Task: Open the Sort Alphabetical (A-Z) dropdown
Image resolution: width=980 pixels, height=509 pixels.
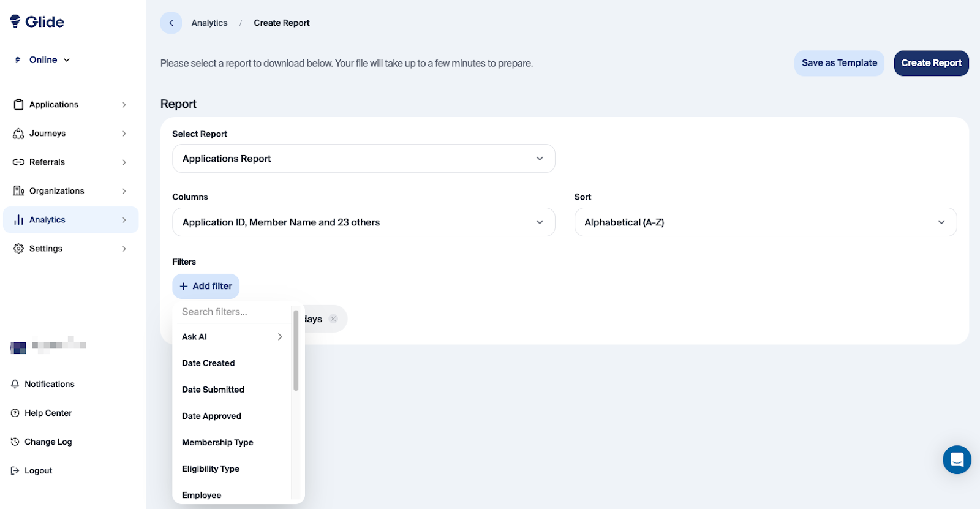Action: coord(765,222)
